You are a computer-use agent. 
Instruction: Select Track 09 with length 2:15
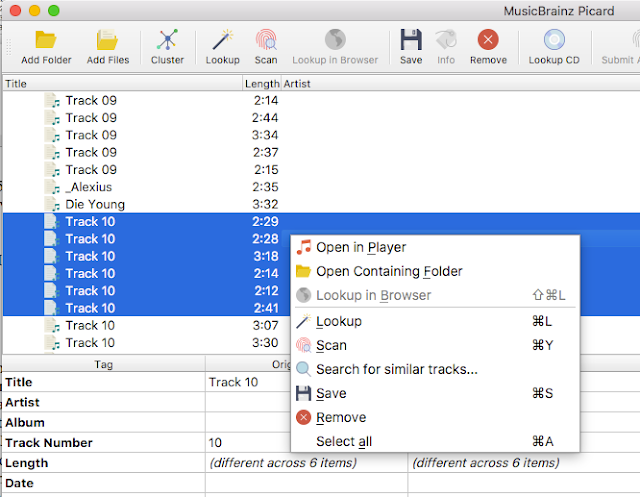click(x=321, y=170)
